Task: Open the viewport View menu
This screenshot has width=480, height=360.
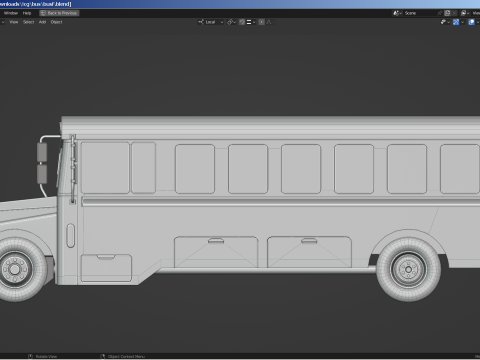Action: [x=14, y=22]
